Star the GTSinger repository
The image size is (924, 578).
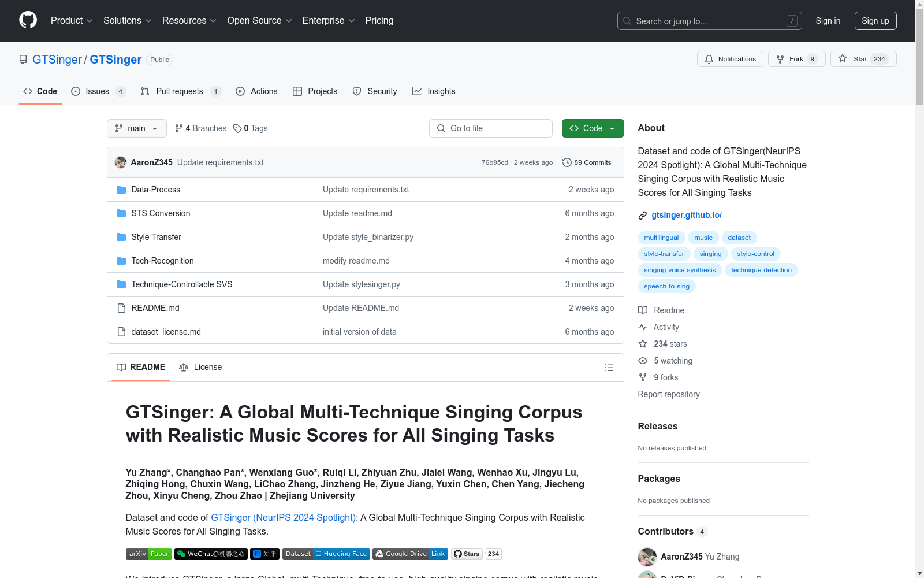863,59
